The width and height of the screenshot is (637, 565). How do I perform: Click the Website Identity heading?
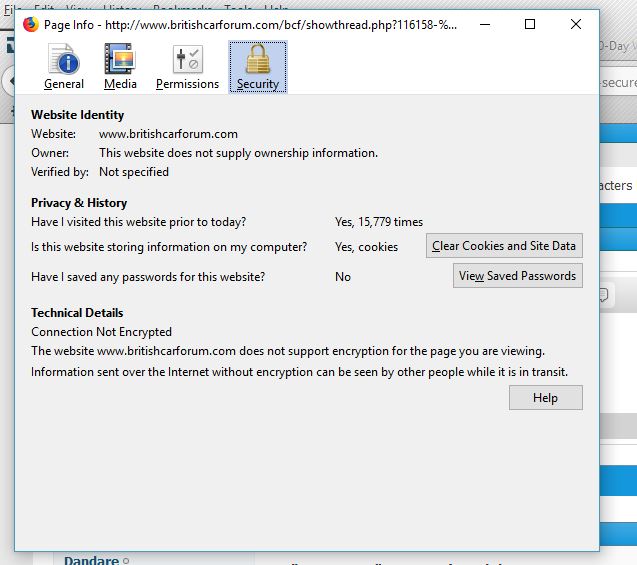point(78,115)
